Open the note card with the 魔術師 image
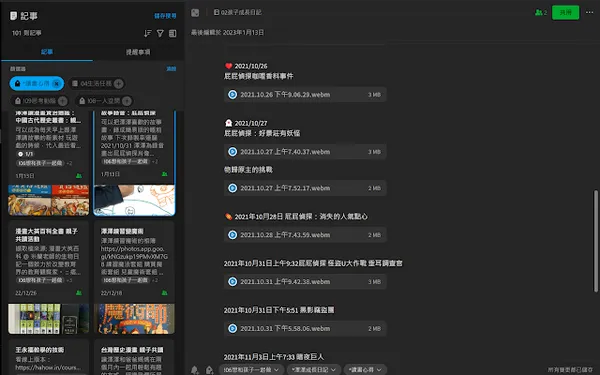 pyautogui.click(x=134, y=277)
